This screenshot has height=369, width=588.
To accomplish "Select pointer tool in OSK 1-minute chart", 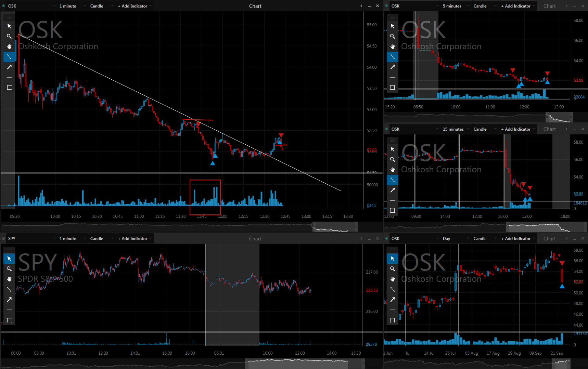I will 9,26.
